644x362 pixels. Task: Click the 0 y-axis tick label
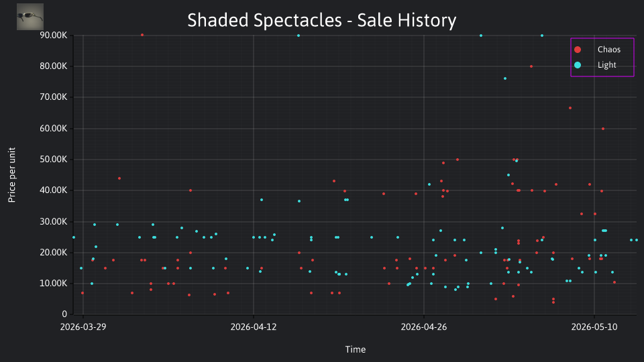[x=64, y=314]
